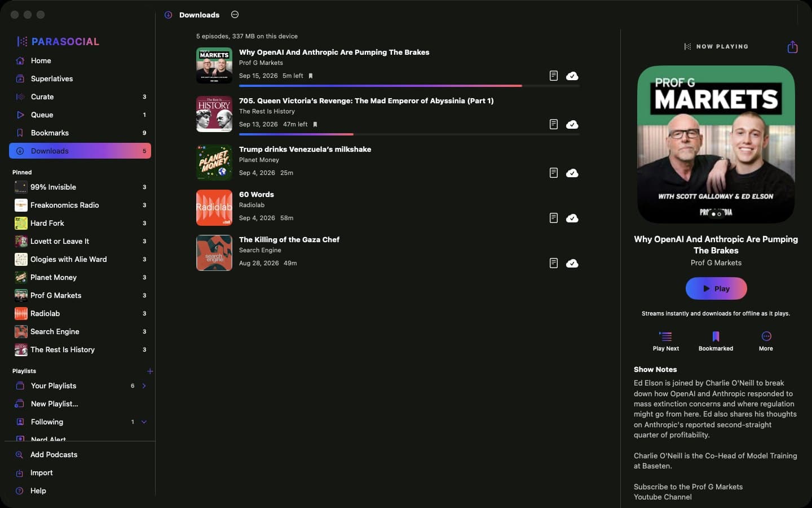Open episode The Killing of the Gaza Chef
812x508 pixels.
pos(289,239)
